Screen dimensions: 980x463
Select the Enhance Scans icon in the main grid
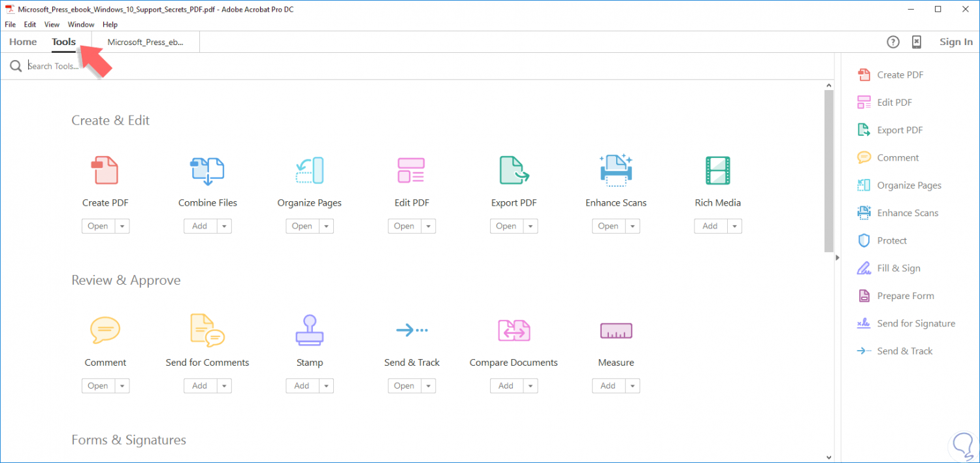coord(616,170)
